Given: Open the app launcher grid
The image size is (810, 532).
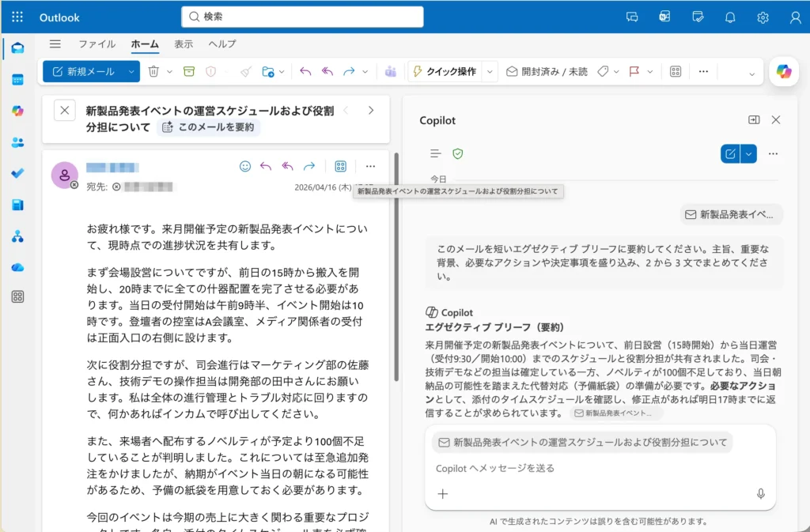Looking at the screenshot, I should point(17,17).
